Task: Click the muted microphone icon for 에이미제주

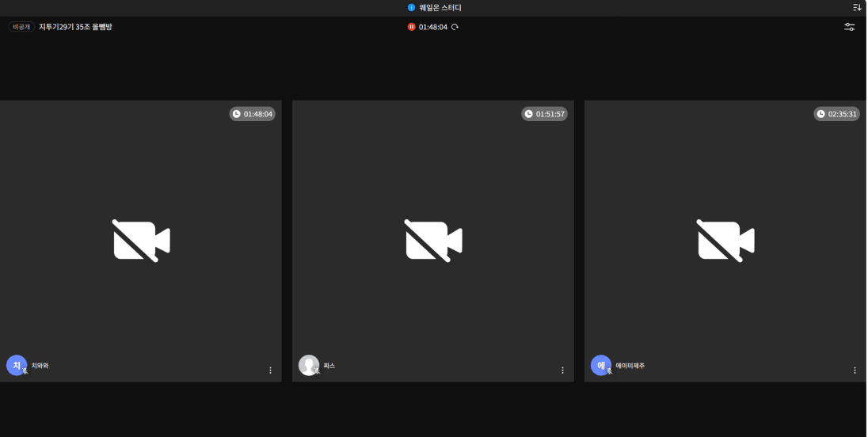Action: point(610,371)
